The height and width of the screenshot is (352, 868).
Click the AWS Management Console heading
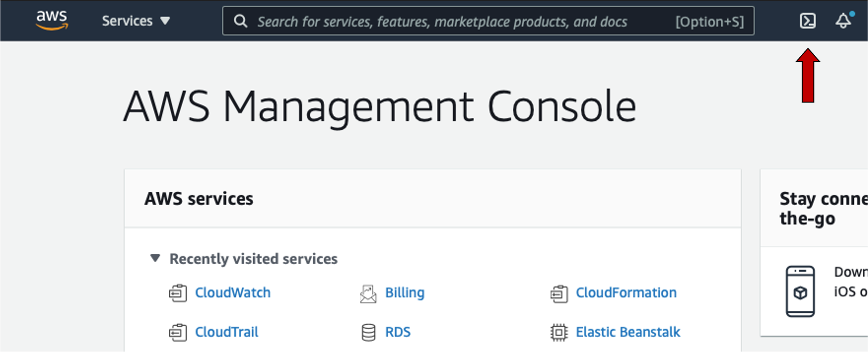click(380, 108)
